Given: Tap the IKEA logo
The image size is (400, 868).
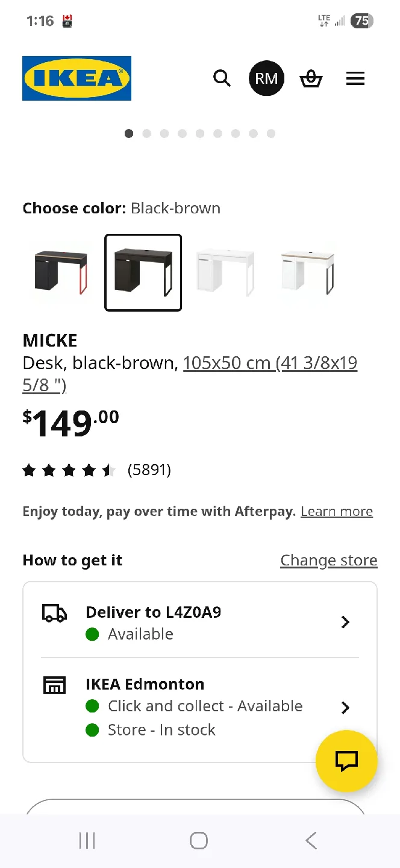Looking at the screenshot, I should pyautogui.click(x=77, y=78).
